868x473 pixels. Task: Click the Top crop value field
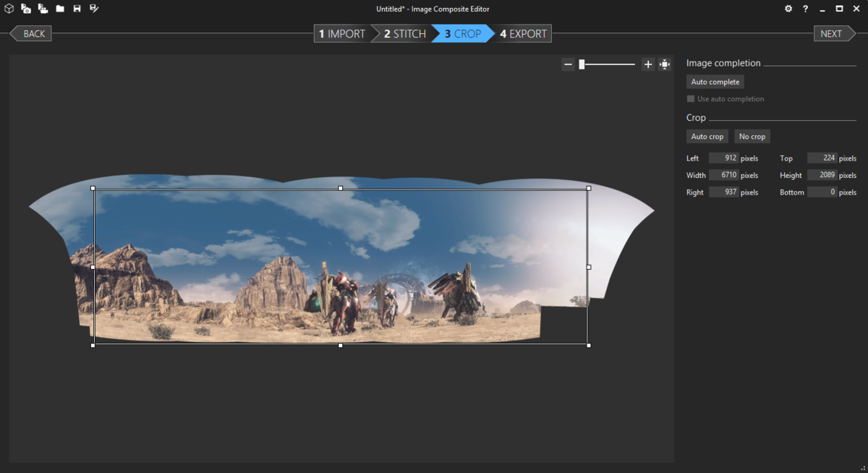pyautogui.click(x=822, y=158)
